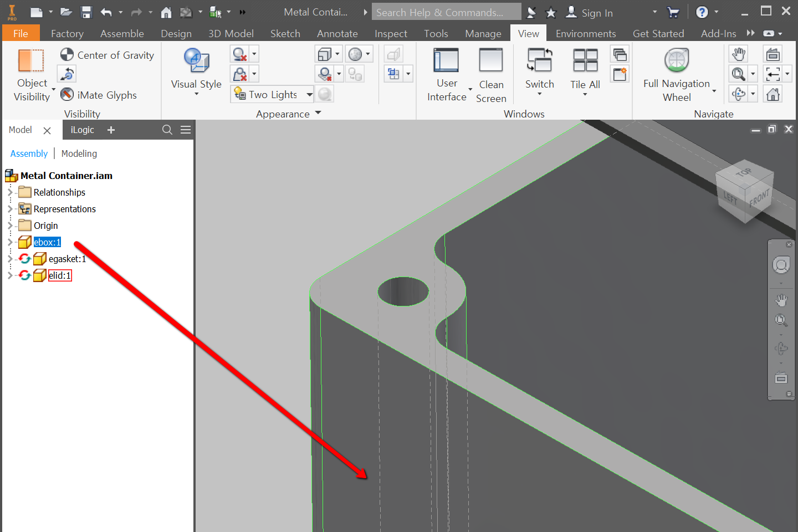This screenshot has width=798, height=532.
Task: Click the Object Visibility icon
Action: 32,60
